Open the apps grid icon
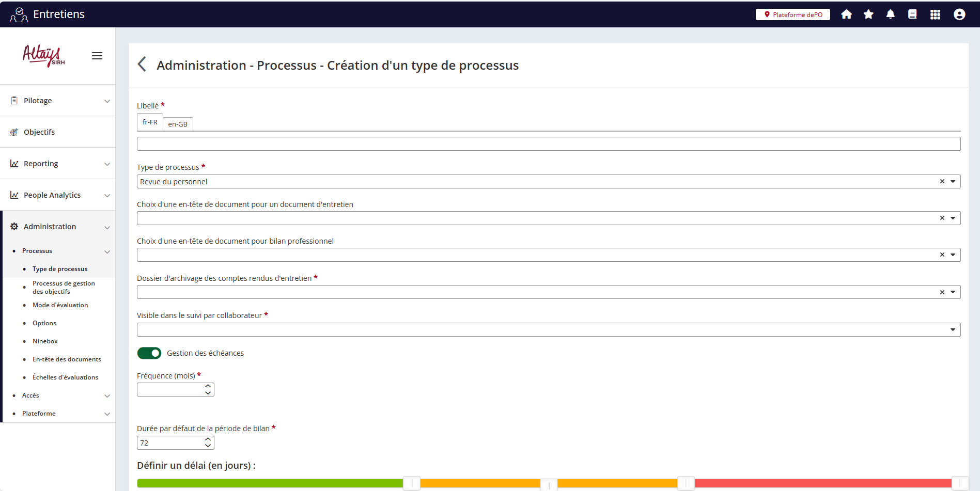 click(x=935, y=14)
